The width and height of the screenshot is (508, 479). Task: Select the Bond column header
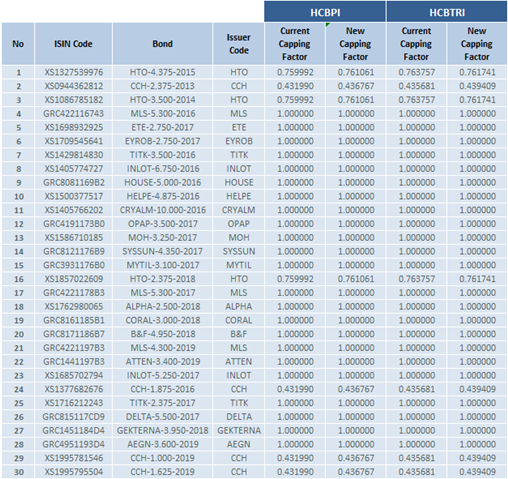[162, 44]
